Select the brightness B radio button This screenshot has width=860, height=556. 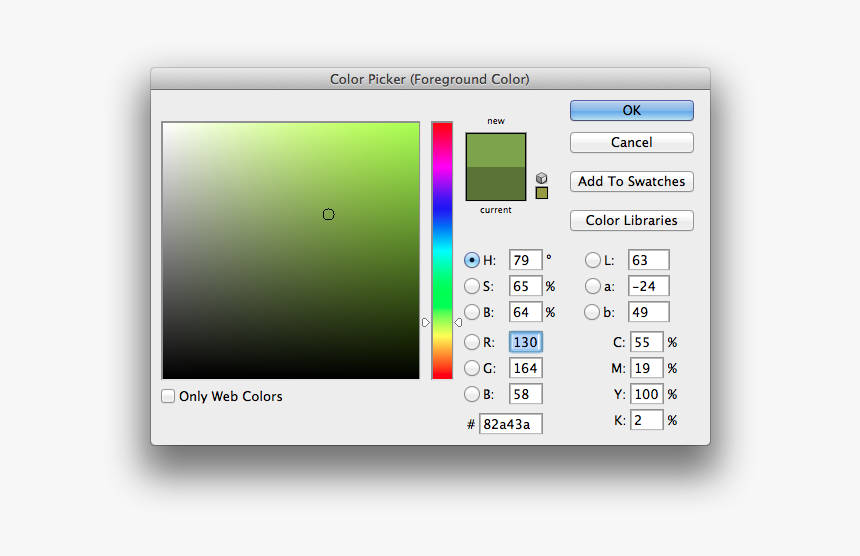tap(472, 312)
